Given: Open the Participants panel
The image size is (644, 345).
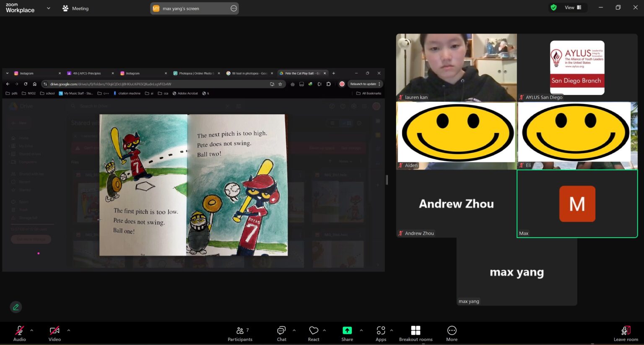Looking at the screenshot, I should (240, 333).
